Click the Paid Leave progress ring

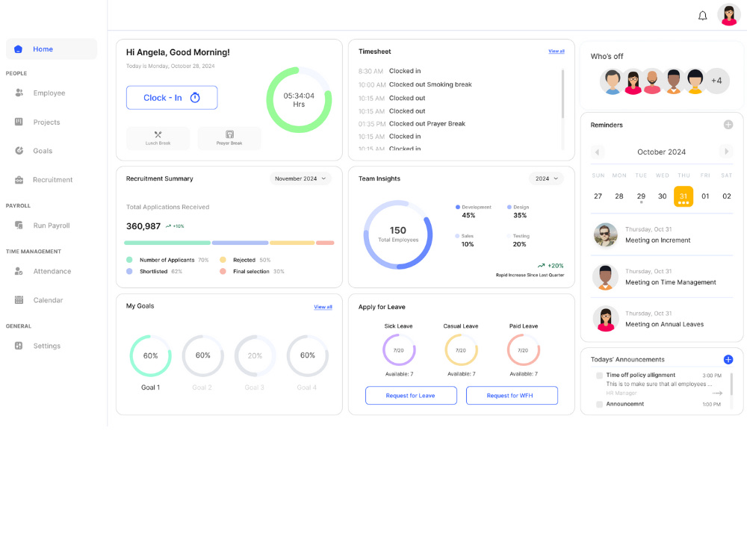pos(523,350)
